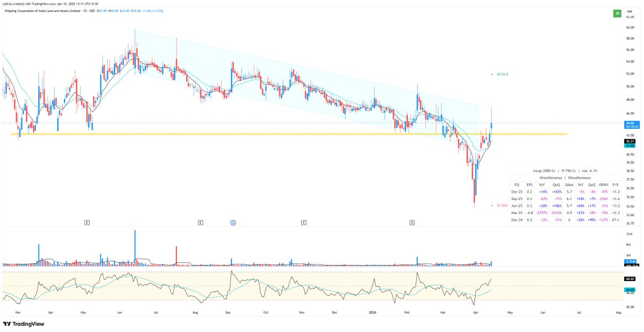Click the 67.1 P/E value for Dec-24
Viewport: 644px width, 332px height.
click(x=617, y=219)
